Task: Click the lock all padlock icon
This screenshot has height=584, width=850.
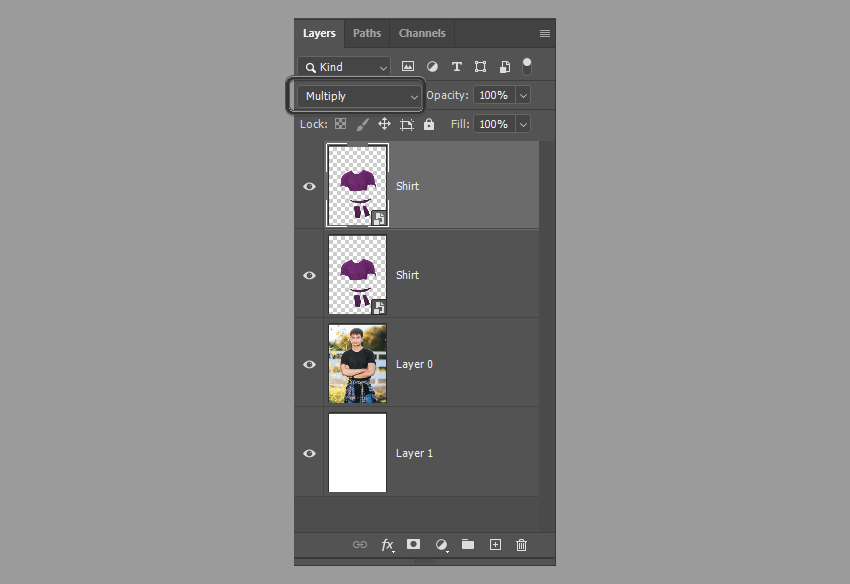Action: coord(429,124)
